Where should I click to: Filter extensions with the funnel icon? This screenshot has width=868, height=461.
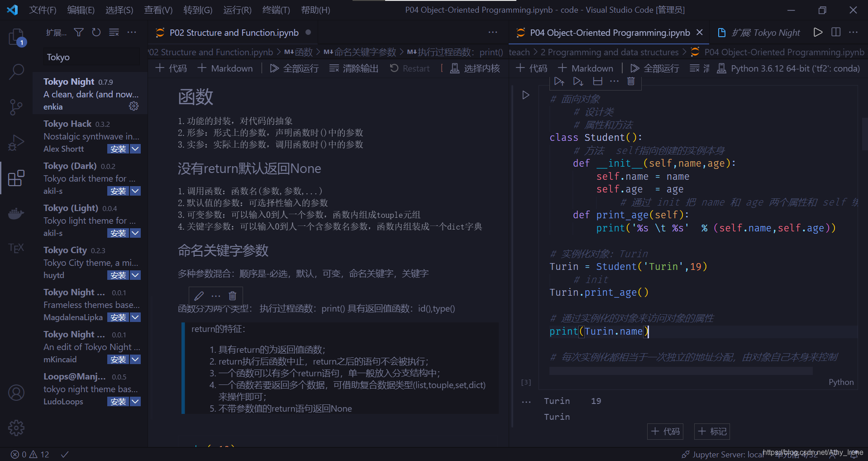point(79,32)
